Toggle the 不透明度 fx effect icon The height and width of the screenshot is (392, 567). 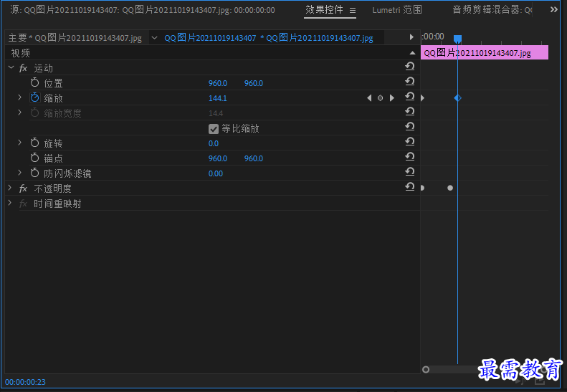click(23, 188)
